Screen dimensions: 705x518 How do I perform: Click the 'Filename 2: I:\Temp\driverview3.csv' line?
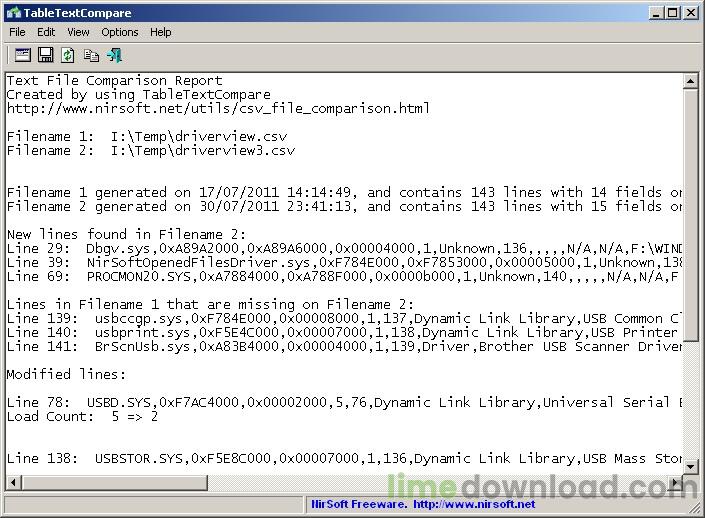151,150
